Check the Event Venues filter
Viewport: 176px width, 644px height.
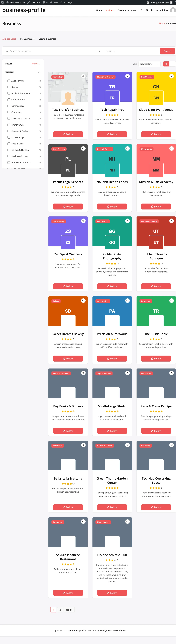9,125
